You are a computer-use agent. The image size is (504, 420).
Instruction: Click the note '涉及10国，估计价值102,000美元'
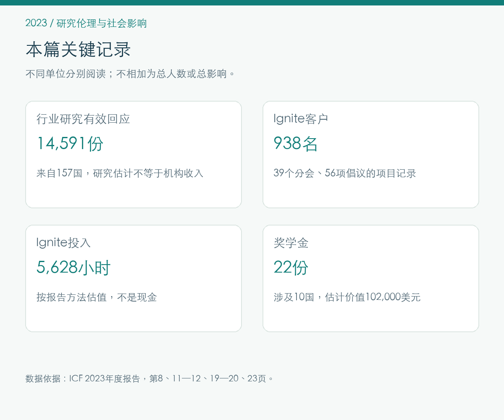[x=347, y=297]
